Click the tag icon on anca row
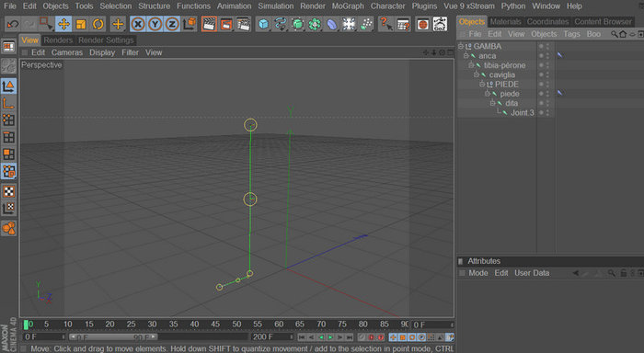Image resolution: width=644 pixels, height=353 pixels. [x=560, y=55]
